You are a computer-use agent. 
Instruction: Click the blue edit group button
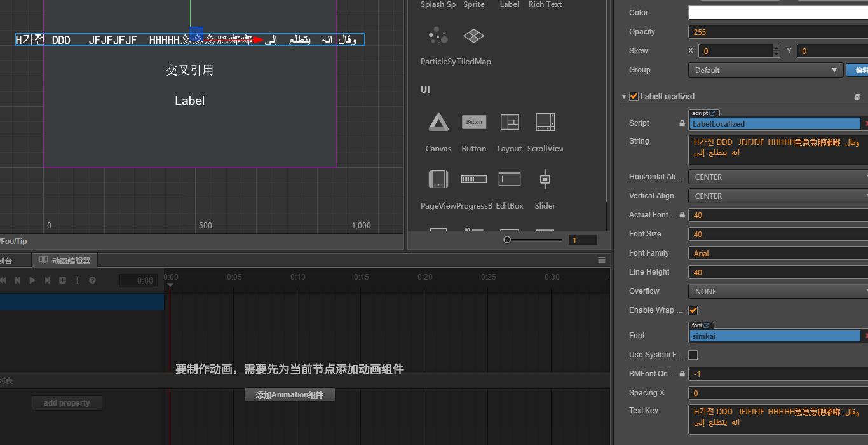point(857,70)
